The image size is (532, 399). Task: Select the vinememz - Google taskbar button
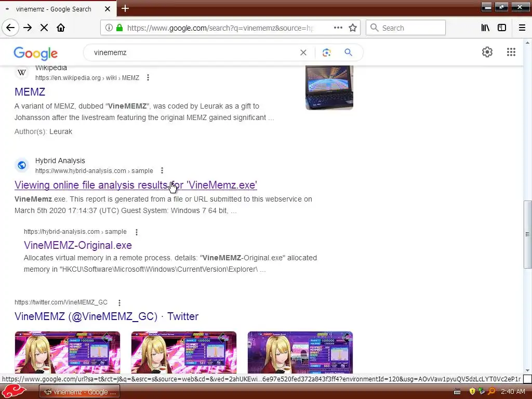[x=79, y=392]
